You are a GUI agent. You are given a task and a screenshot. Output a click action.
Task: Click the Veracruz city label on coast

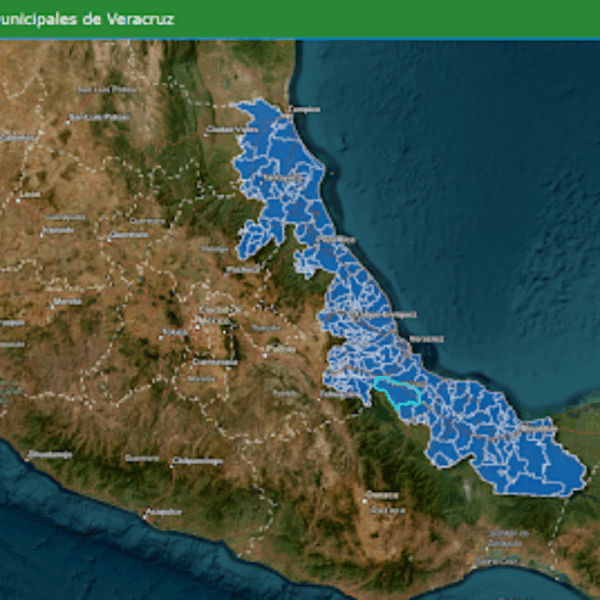(427, 338)
